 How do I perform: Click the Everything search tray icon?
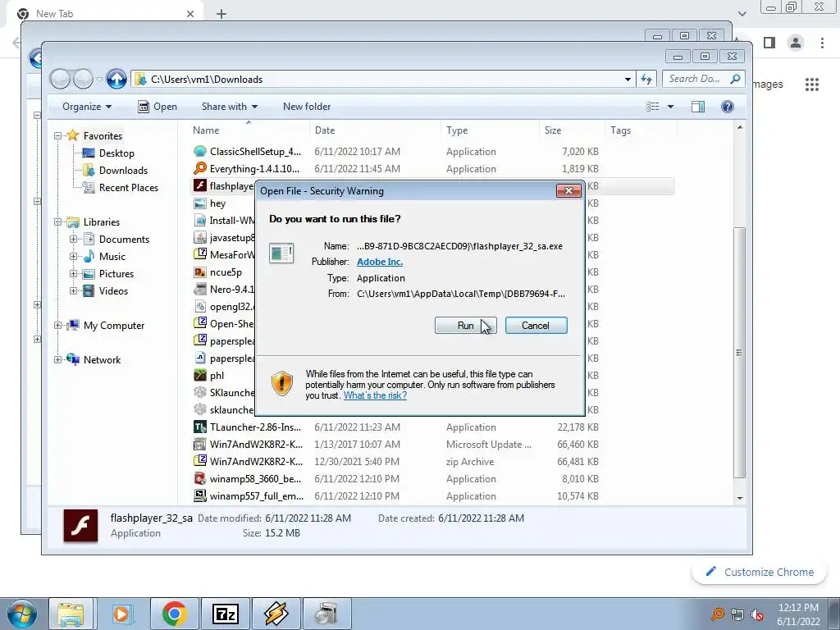[717, 614]
